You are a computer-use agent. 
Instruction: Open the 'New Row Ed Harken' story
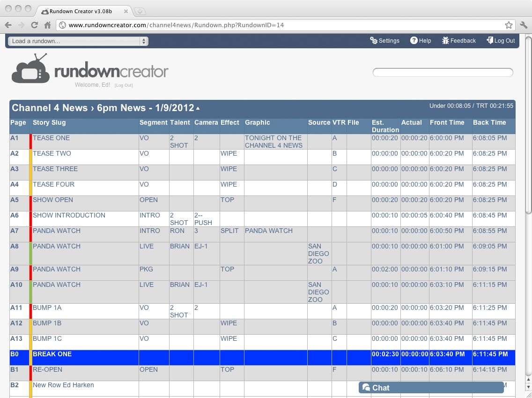point(63,385)
